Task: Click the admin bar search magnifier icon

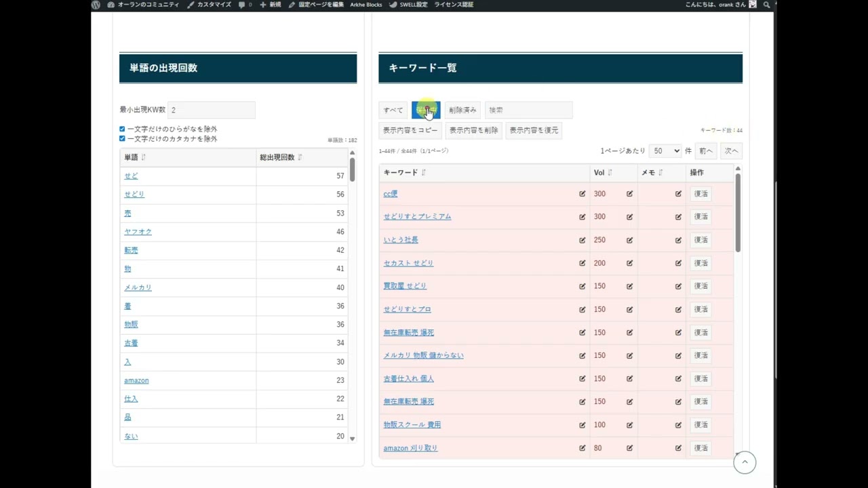Action: (x=766, y=5)
